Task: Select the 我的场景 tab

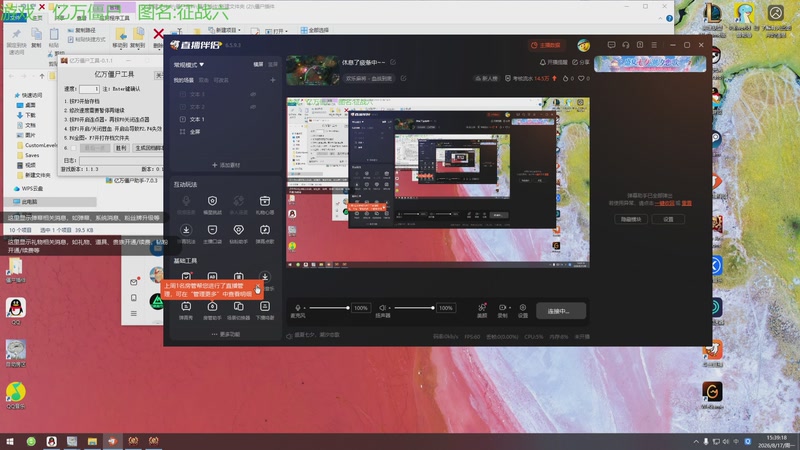Action: pyautogui.click(x=183, y=80)
